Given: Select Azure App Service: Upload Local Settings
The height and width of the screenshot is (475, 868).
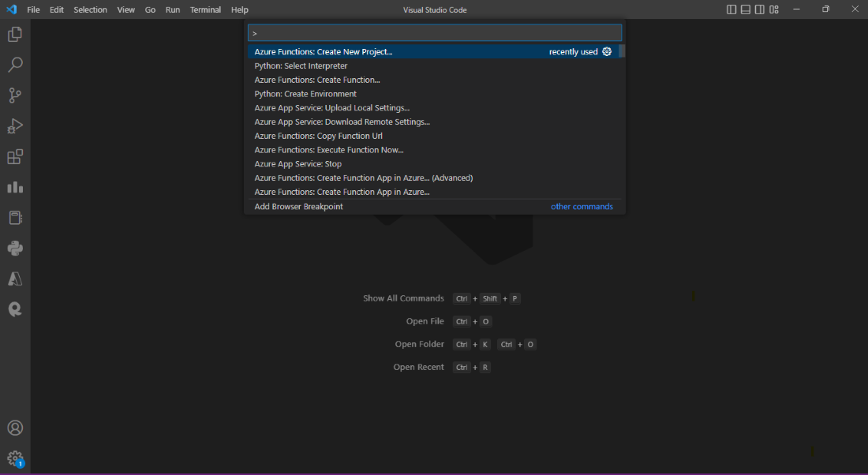Looking at the screenshot, I should [433, 108].
